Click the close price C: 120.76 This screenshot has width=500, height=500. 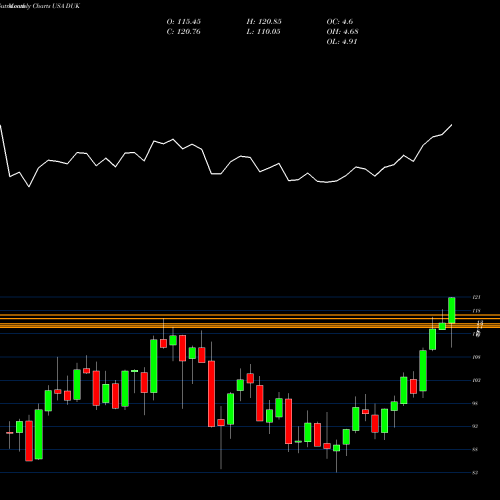184,32
